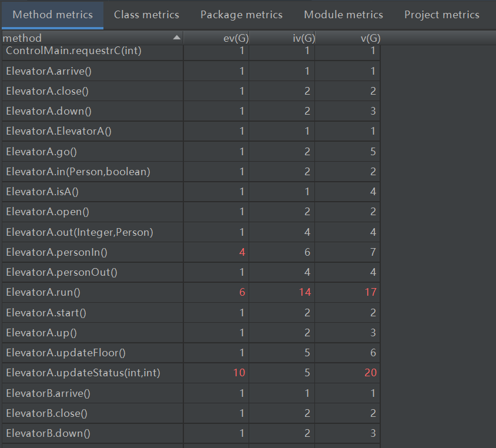Select the Method metrics tab
The image size is (496, 448).
pos(52,15)
